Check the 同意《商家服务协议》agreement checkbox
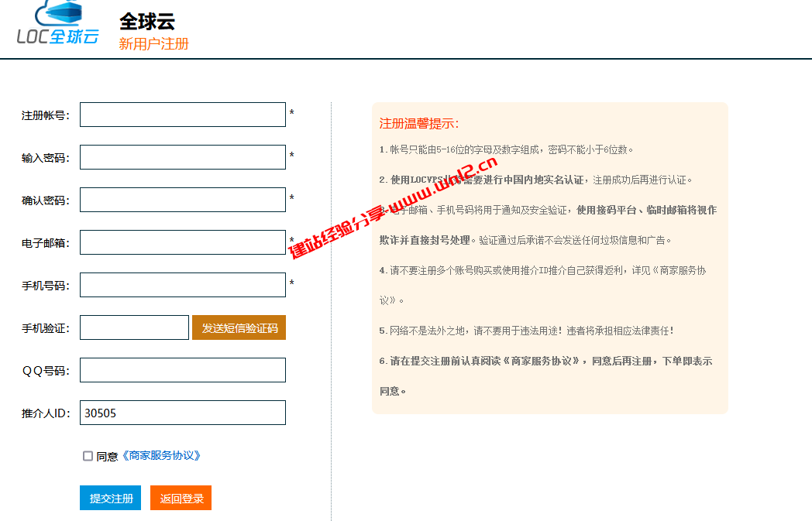Screen dimensions: 812x521 click(89, 456)
